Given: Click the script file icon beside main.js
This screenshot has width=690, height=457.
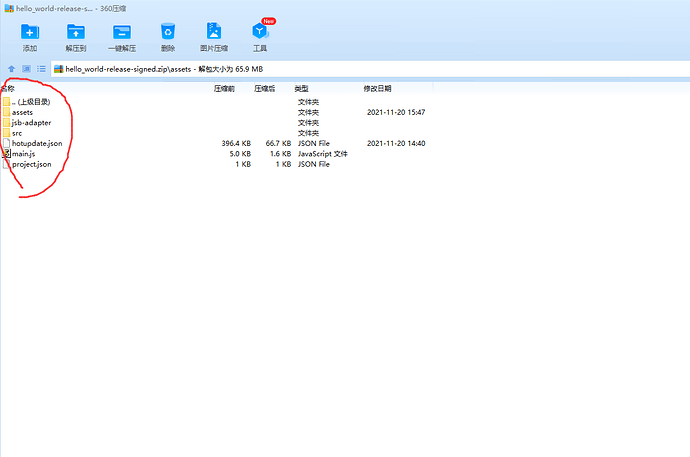Looking at the screenshot, I should (6, 154).
